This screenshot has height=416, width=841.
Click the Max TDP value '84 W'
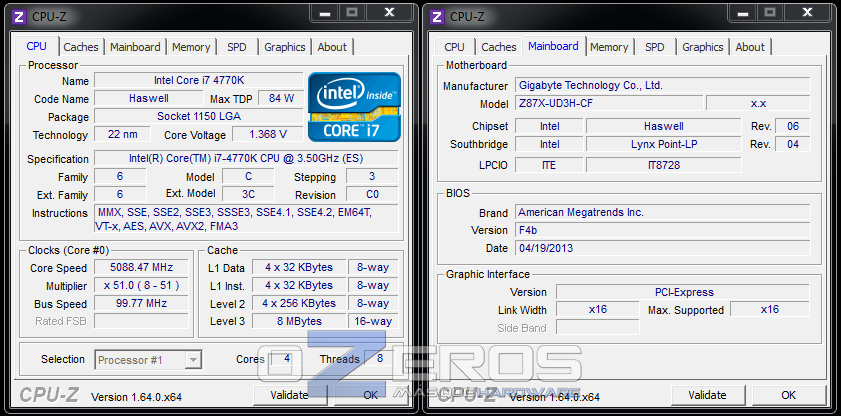[282, 98]
